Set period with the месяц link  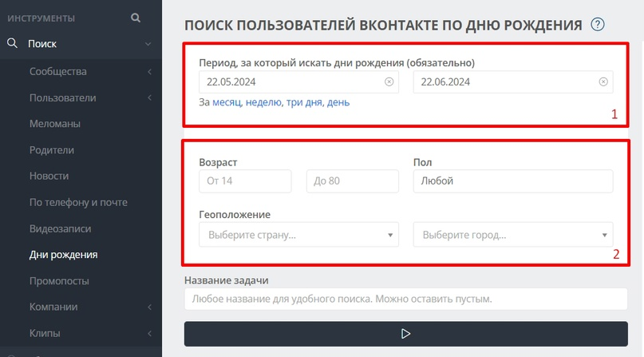coord(227,102)
